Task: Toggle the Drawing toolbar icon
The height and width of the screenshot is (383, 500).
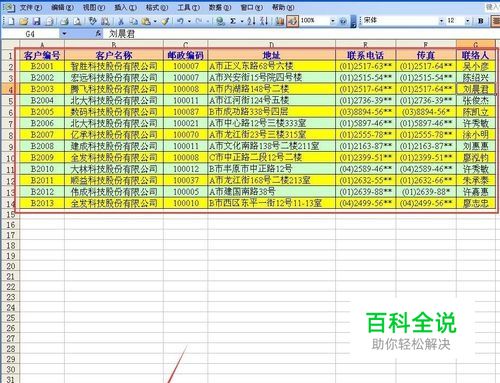Action: coord(292,21)
